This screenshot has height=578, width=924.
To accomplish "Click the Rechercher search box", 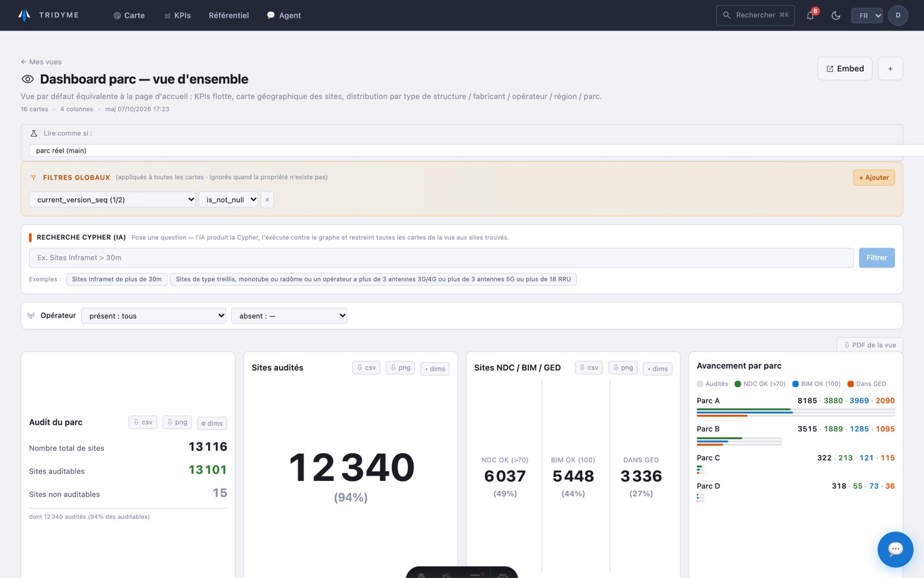I will pyautogui.click(x=755, y=15).
